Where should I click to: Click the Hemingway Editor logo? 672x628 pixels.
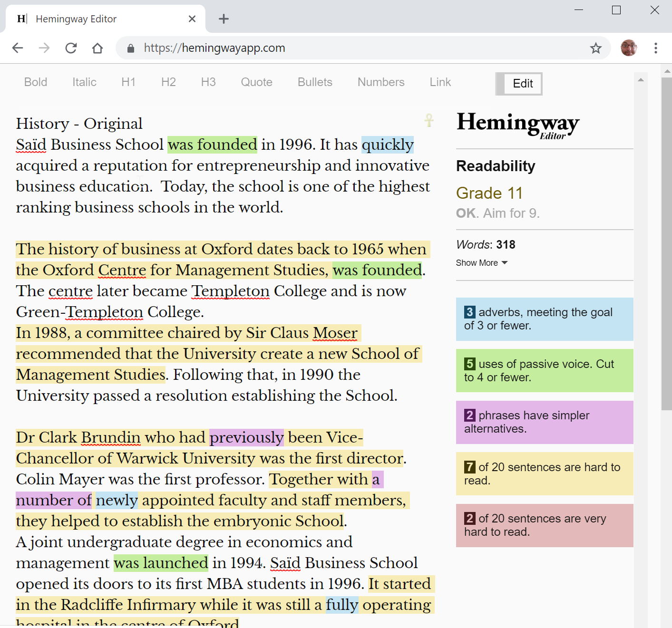[518, 125]
